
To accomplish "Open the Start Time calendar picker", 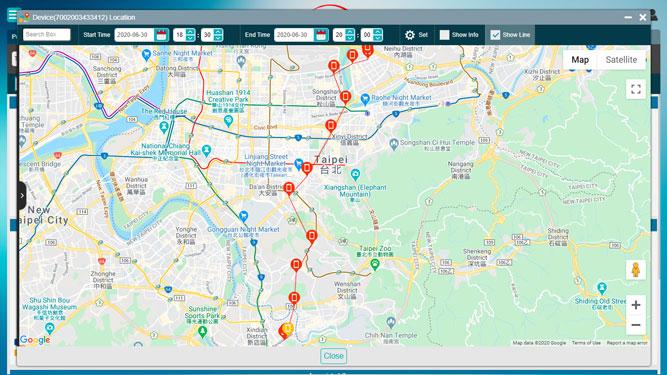I will click(161, 35).
